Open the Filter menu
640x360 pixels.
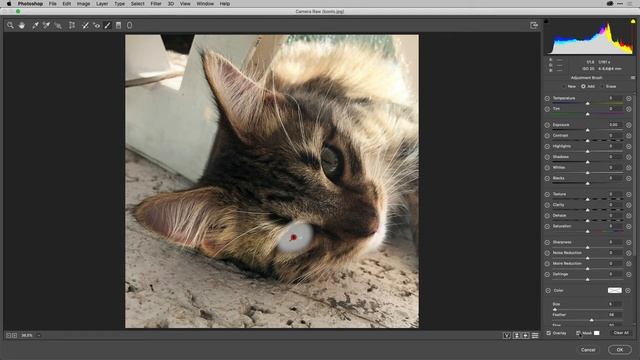[x=156, y=4]
